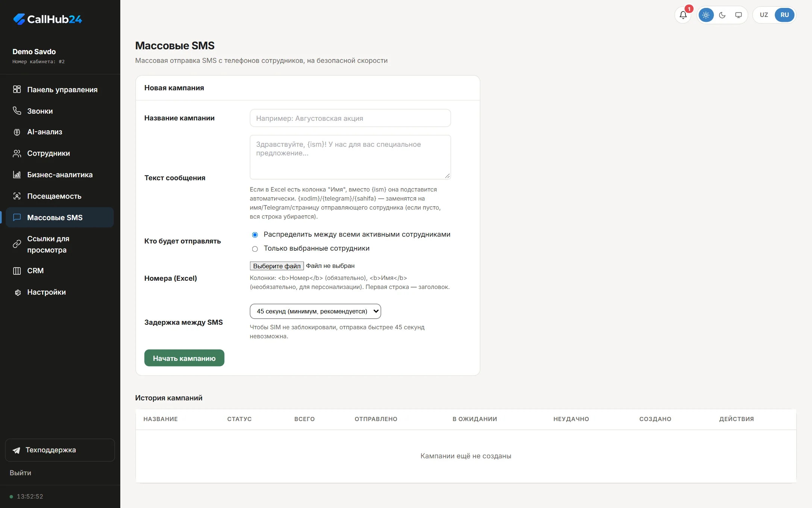Viewport: 812px width, 508px height.
Task: Click into Текст сообщения textarea
Action: pos(350,157)
